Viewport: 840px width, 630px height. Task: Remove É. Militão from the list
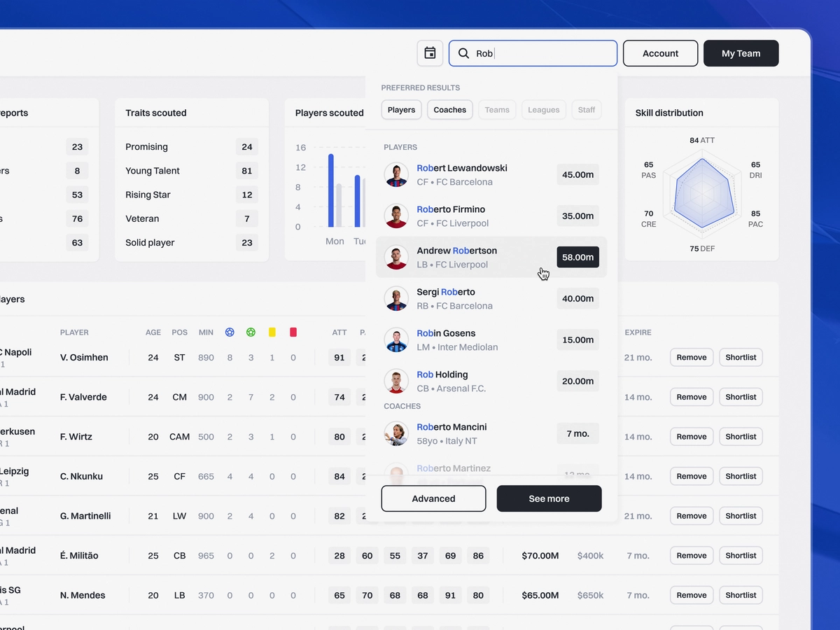(692, 555)
